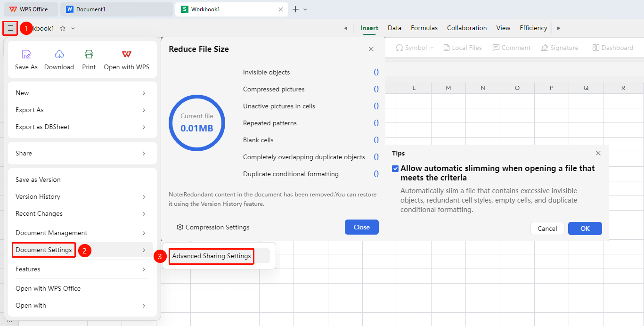Click Cancel in the Tips popup
Image resolution: width=644 pixels, height=326 pixels.
[x=547, y=228]
